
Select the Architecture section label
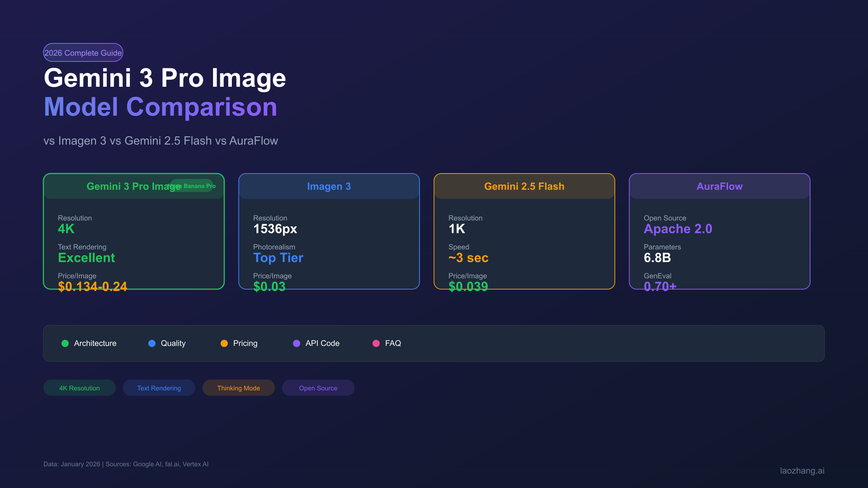(x=95, y=343)
